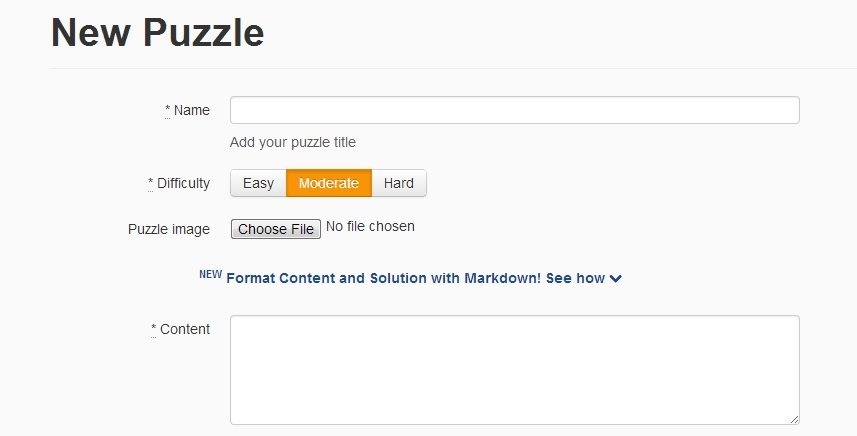Click the NEW badge beside Markdown notice
This screenshot has height=436, width=857.
(x=210, y=274)
